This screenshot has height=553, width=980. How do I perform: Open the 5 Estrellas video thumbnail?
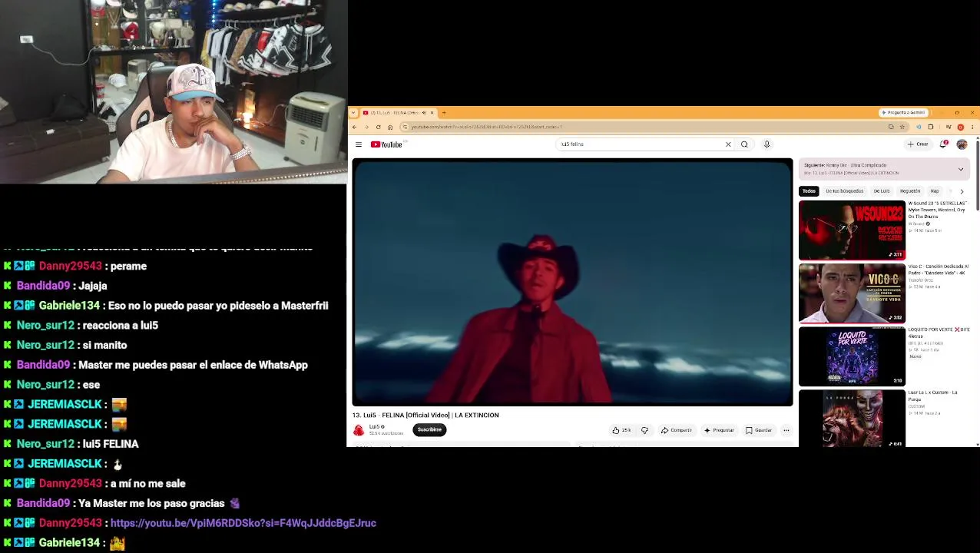(852, 230)
